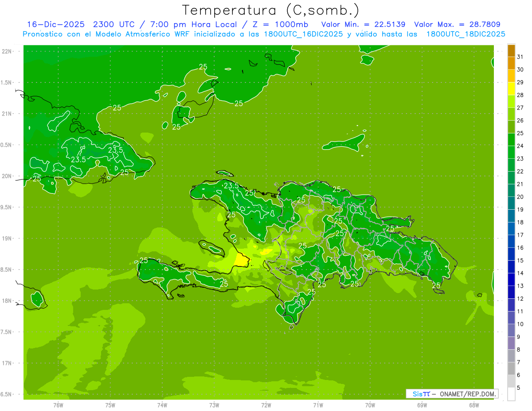Click the 73W longitude label
This screenshot has height=411, width=532.
[x=214, y=405]
